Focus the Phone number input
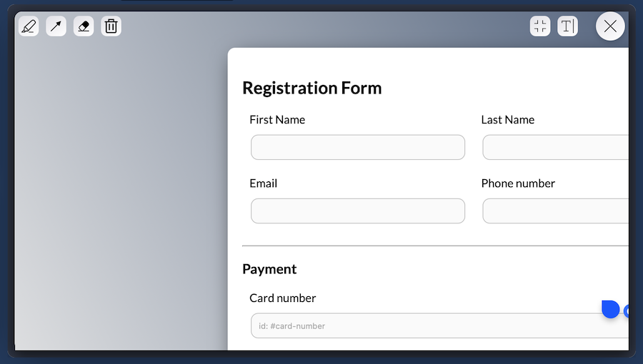 (x=555, y=211)
